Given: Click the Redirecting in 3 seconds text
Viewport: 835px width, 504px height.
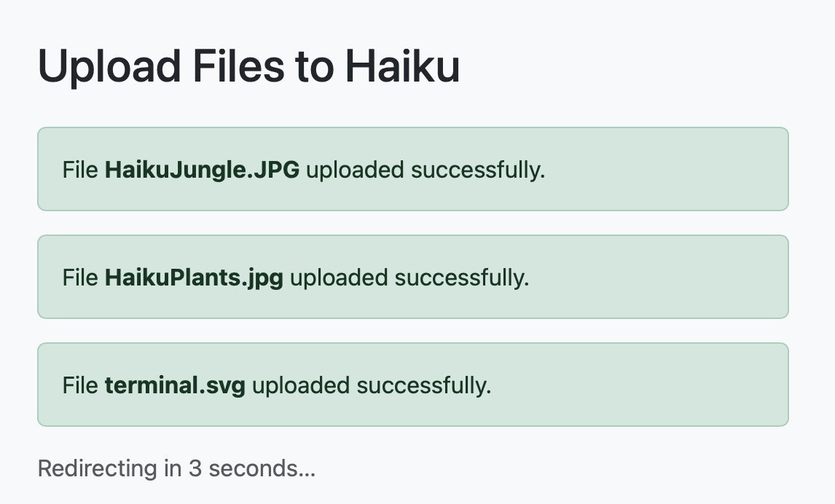Looking at the screenshot, I should tap(177, 468).
